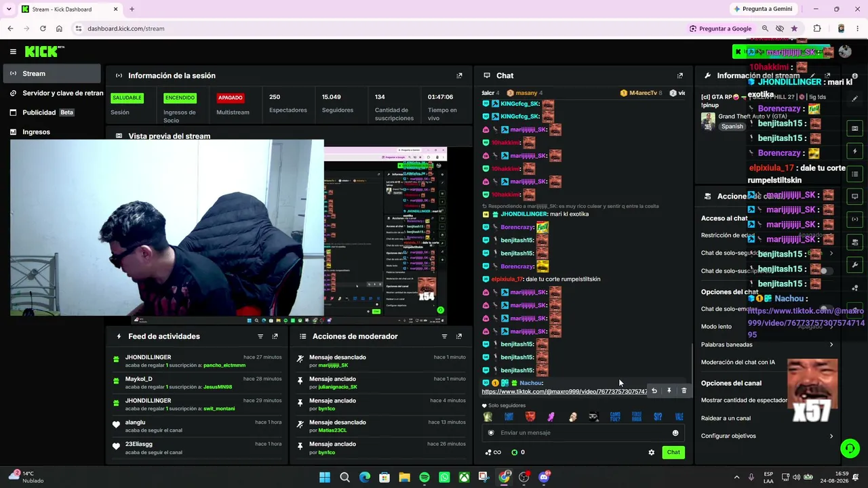Viewport: 868px width, 488px height.
Task: Click the APAGADO Multistream badge
Action: click(x=231, y=98)
